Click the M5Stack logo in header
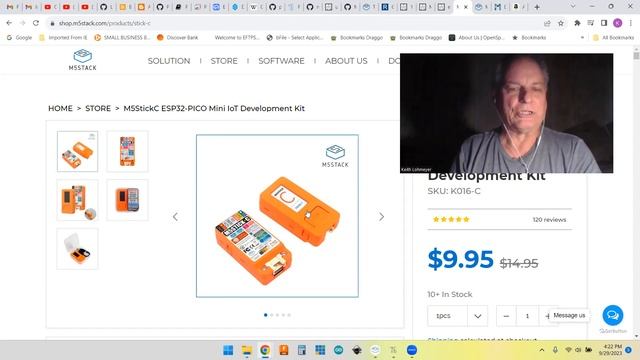 click(x=82, y=60)
